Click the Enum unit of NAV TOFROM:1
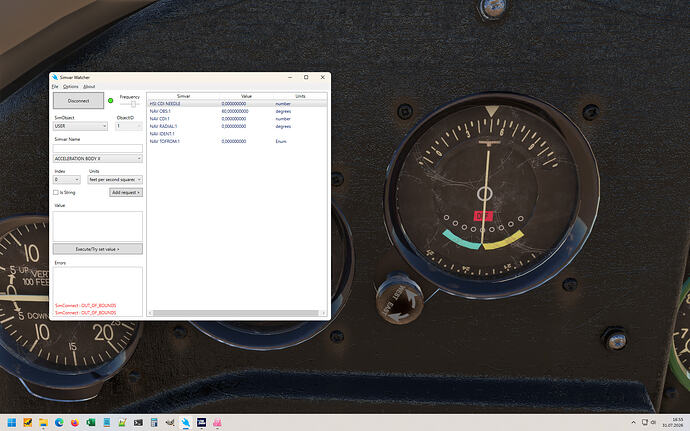 click(281, 141)
